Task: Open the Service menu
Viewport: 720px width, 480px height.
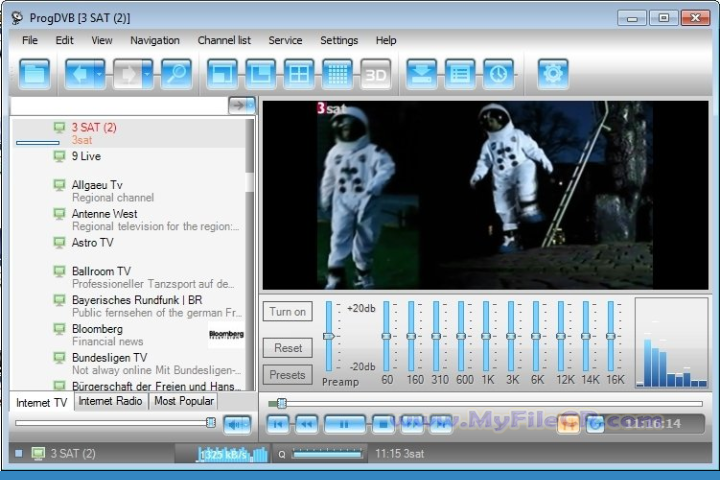Action: point(285,40)
